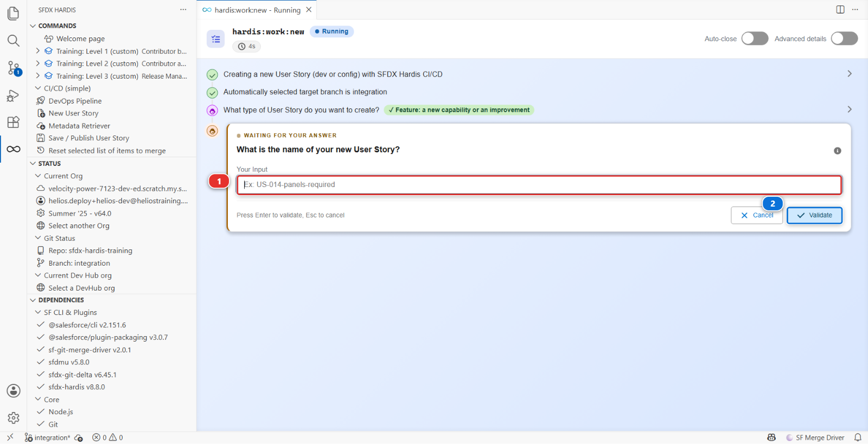
Task: Open SFDX Hardis panel more actions menu
Action: click(183, 10)
